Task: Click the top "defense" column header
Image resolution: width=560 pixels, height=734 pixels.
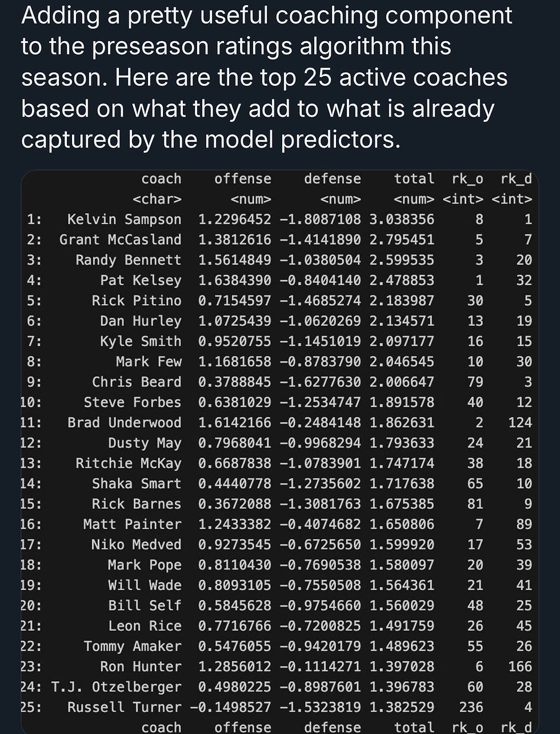Action: tap(332, 179)
